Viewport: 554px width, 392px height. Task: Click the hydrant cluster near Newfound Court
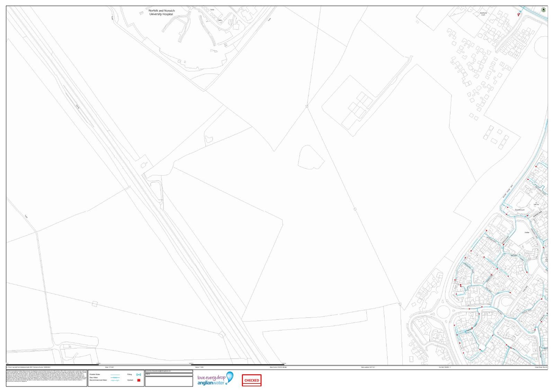[518, 14]
